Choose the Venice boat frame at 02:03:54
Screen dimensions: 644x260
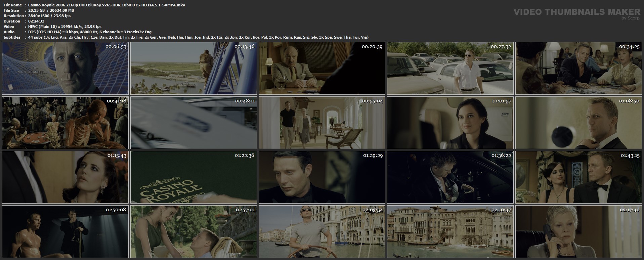point(322,231)
